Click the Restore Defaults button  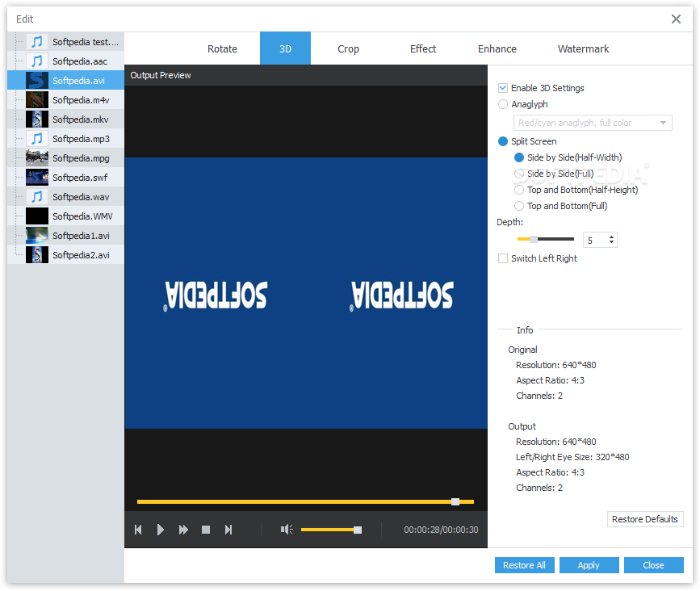644,519
